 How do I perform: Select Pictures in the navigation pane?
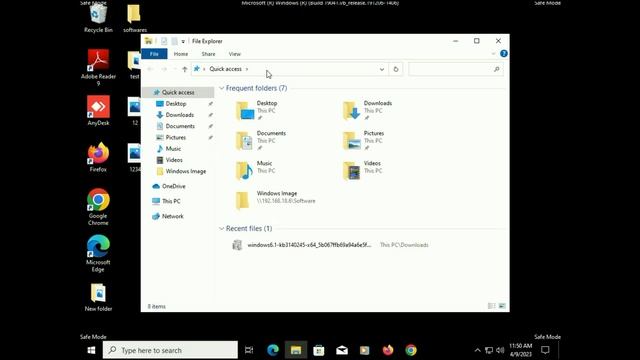pyautogui.click(x=176, y=138)
